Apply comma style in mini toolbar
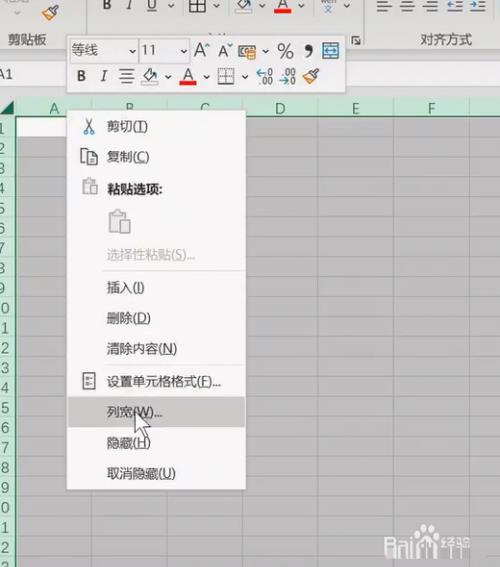 pos(308,51)
